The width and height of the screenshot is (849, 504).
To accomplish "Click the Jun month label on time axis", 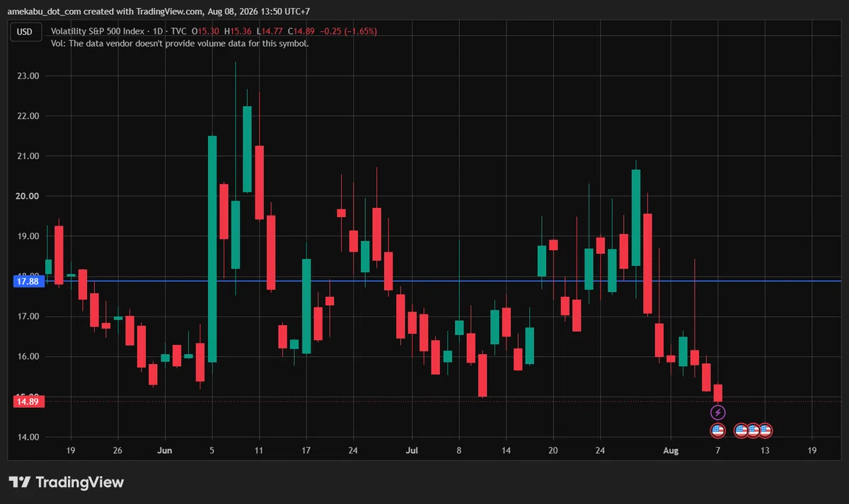I will [165, 450].
